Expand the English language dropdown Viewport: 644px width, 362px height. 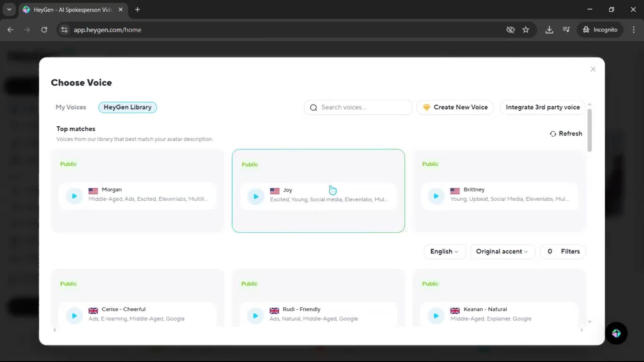[x=444, y=251]
